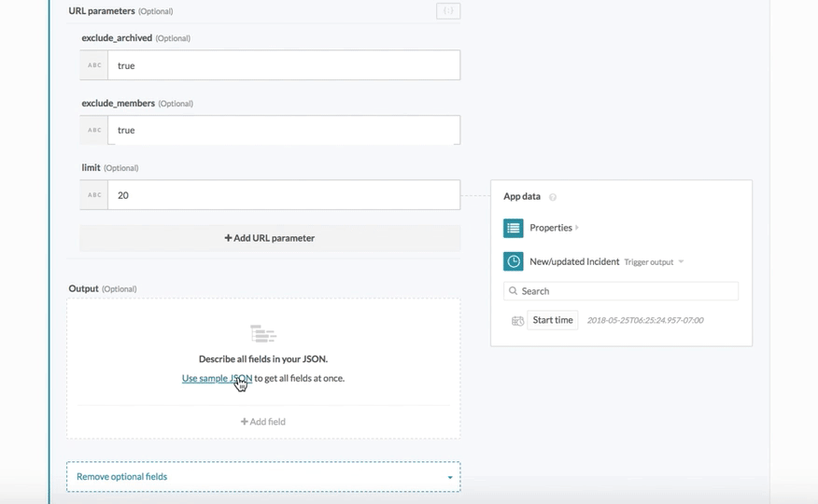
Task: Click the output schema placeholder icon
Action: point(263,333)
